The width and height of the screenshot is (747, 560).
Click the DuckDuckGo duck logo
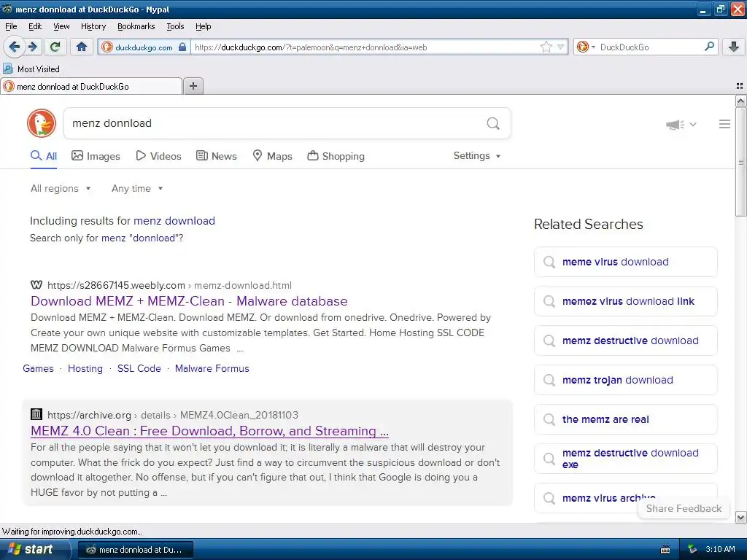point(42,123)
